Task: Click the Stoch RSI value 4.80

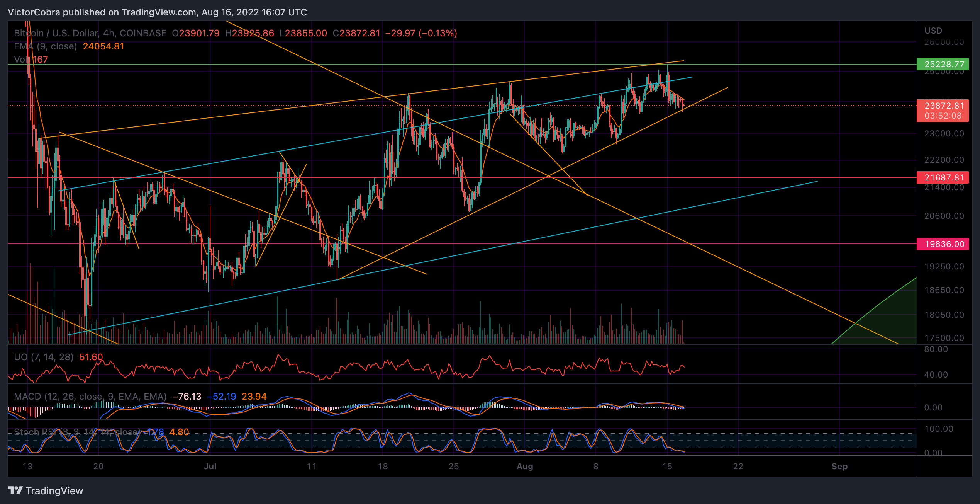Action: pyautogui.click(x=180, y=432)
